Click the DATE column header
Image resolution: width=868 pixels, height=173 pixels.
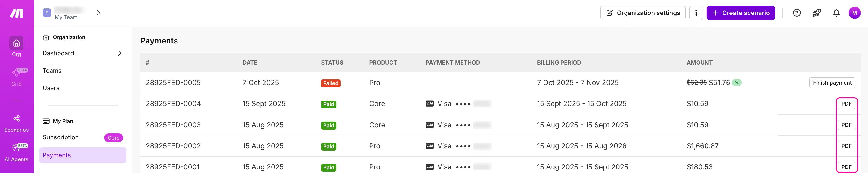click(x=250, y=63)
